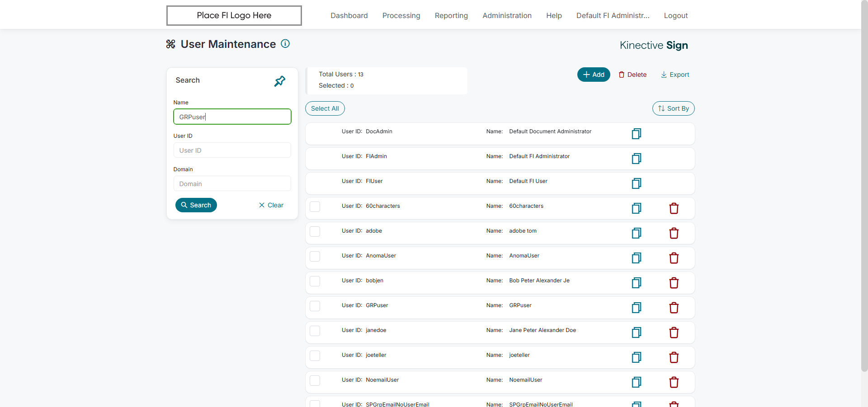Open the Reporting menu
Screen dimensions: 868x407
(451, 15)
